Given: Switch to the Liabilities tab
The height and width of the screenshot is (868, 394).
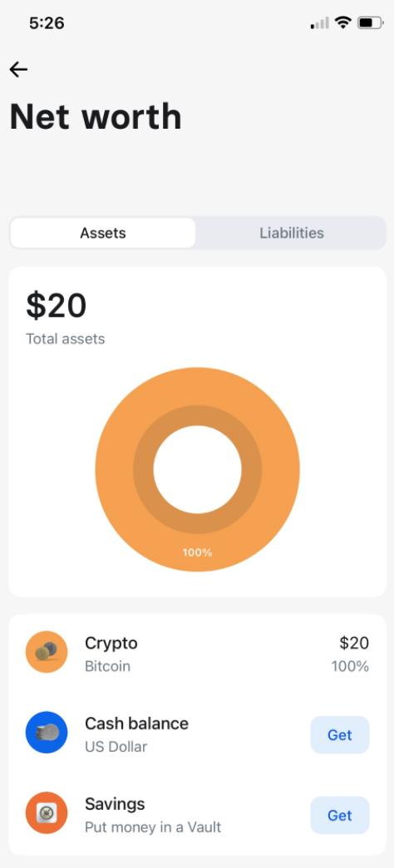Looking at the screenshot, I should tap(292, 233).
